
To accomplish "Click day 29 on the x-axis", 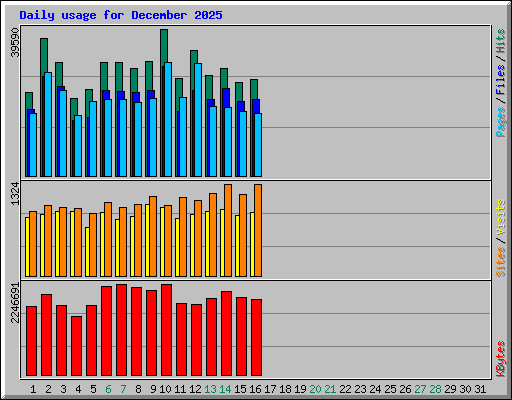I will click(x=450, y=389).
